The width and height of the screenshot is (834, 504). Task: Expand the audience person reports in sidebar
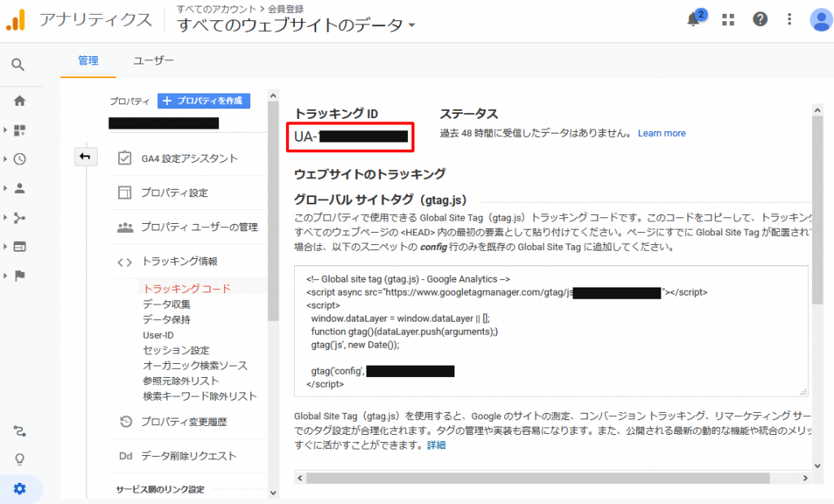[x=20, y=188]
